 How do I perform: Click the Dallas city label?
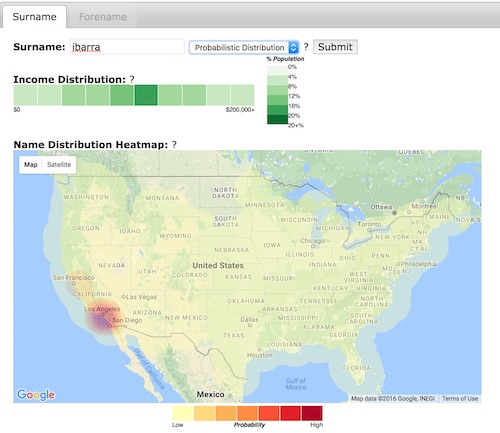(249, 319)
